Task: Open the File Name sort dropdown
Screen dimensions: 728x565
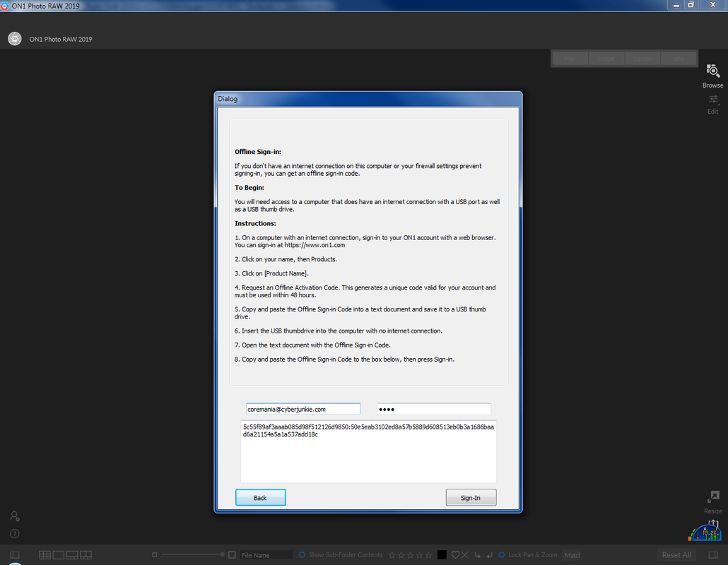Action: coord(266,555)
